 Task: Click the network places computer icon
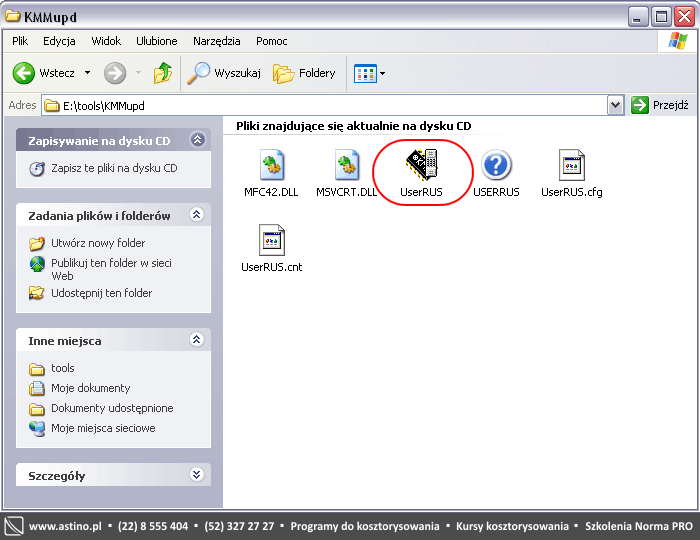37,429
